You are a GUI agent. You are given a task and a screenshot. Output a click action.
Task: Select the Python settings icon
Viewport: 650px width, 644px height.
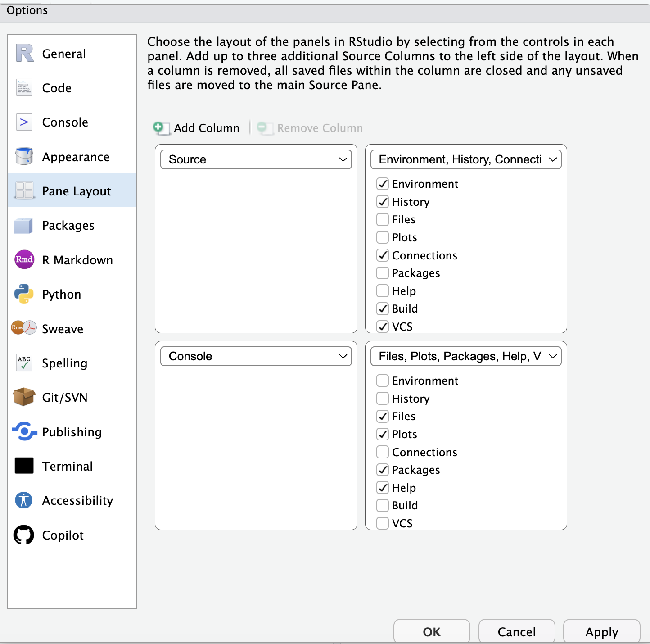click(23, 294)
